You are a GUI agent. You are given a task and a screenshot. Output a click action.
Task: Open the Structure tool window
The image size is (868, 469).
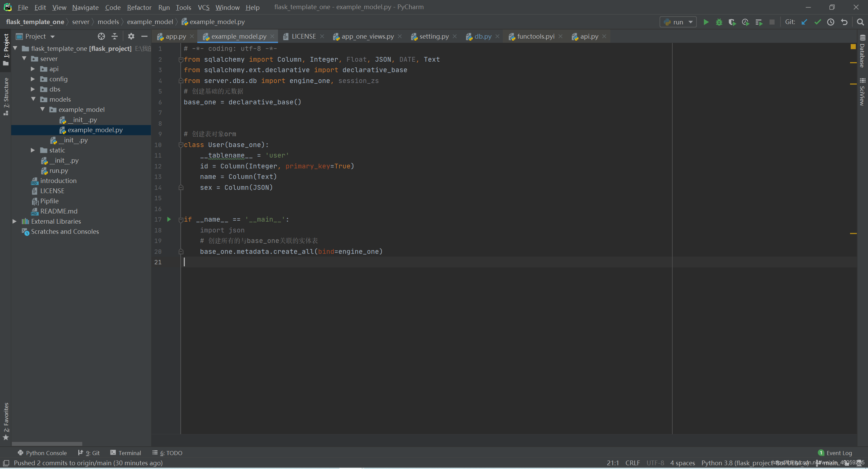[6, 97]
